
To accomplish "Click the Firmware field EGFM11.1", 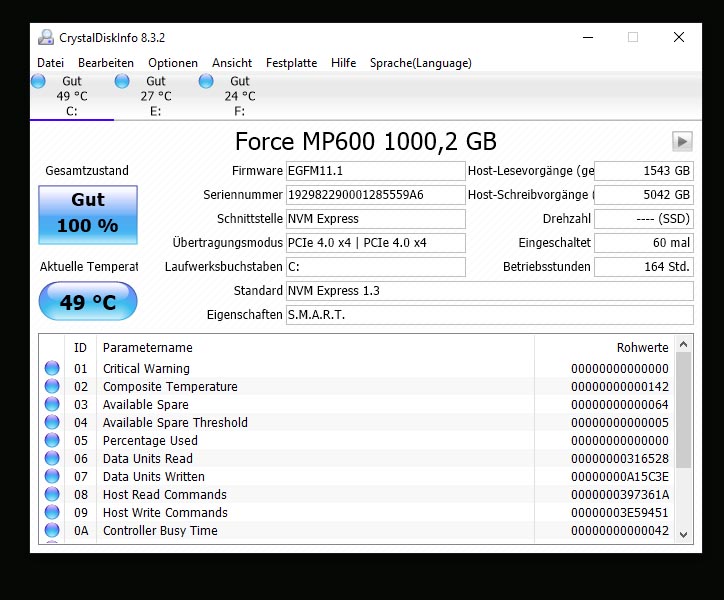I will [375, 171].
